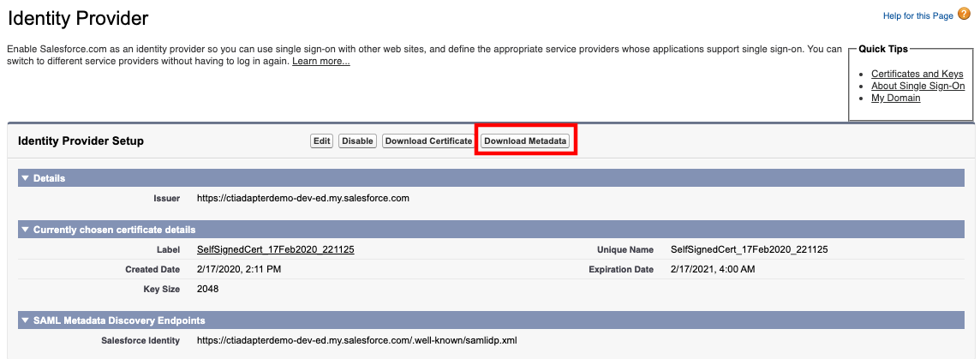Viewport: 980px width, 359px height.
Task: Open Certificates and Keys quick tip
Action: 917,74
